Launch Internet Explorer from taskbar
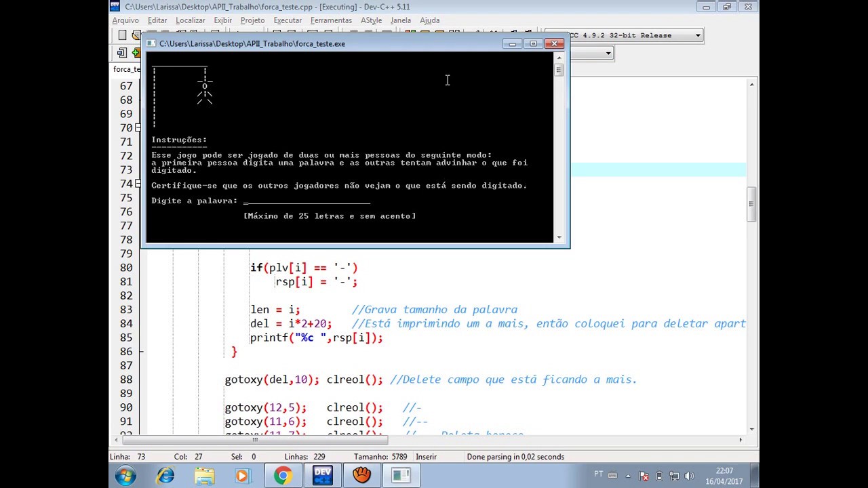This screenshot has height=488, width=868. [165, 476]
